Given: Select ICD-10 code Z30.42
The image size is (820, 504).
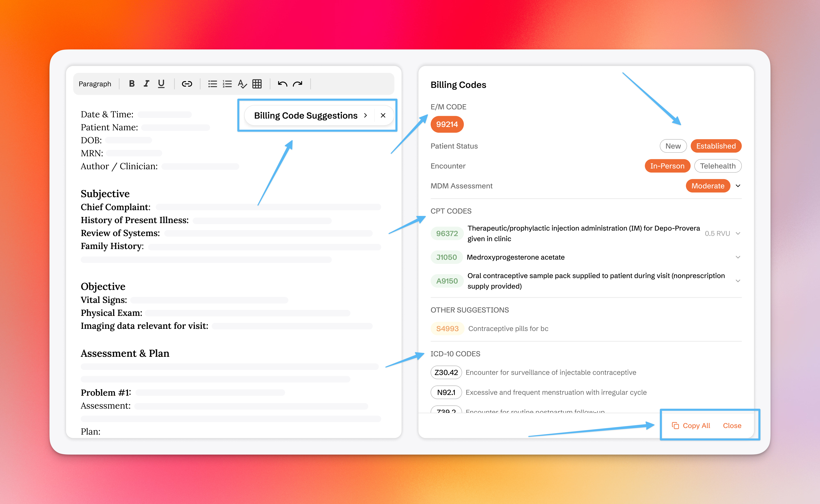Looking at the screenshot, I should pyautogui.click(x=446, y=372).
